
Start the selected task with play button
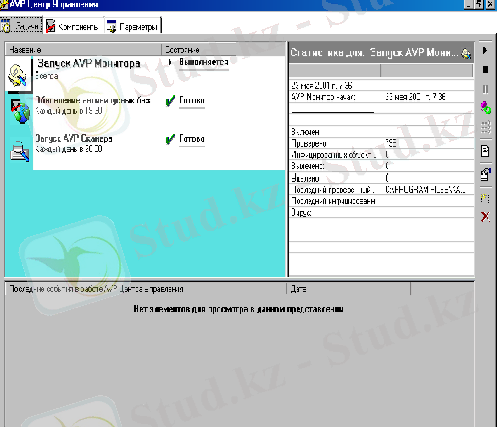485,50
